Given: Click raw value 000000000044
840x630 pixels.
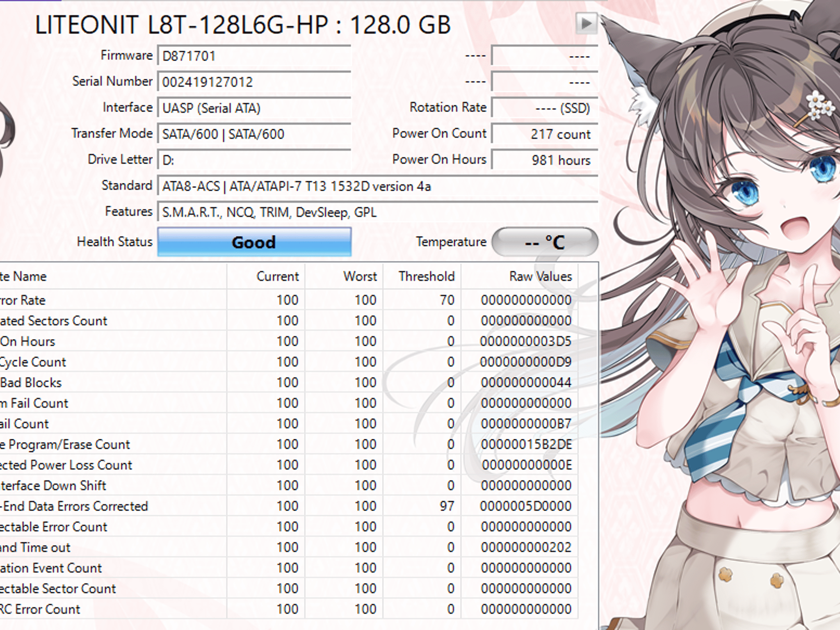Looking at the screenshot, I should [526, 382].
